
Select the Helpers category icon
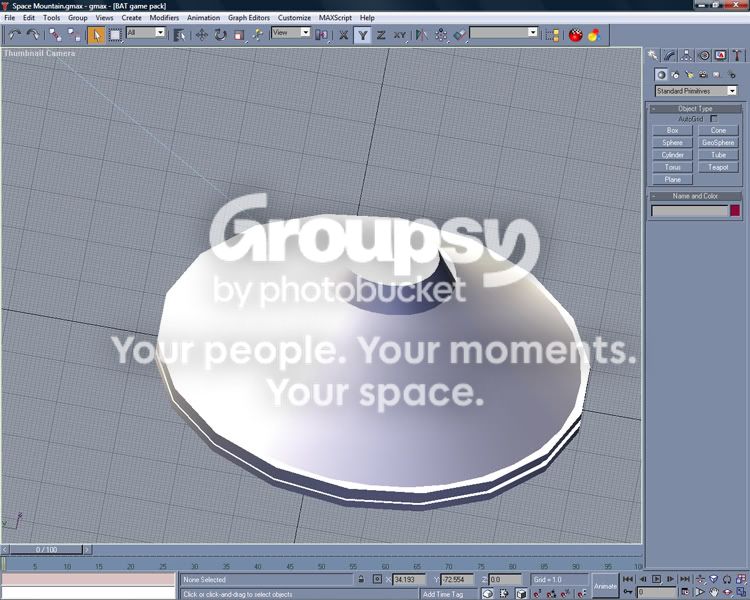pos(717,75)
